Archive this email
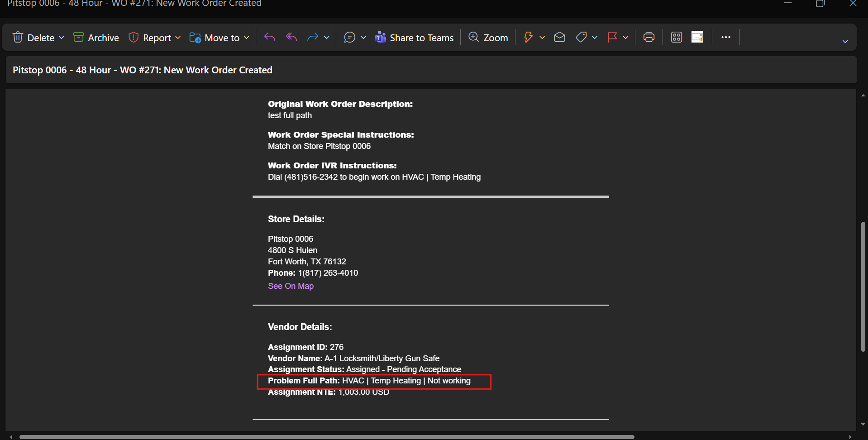The image size is (868, 440). [x=96, y=38]
